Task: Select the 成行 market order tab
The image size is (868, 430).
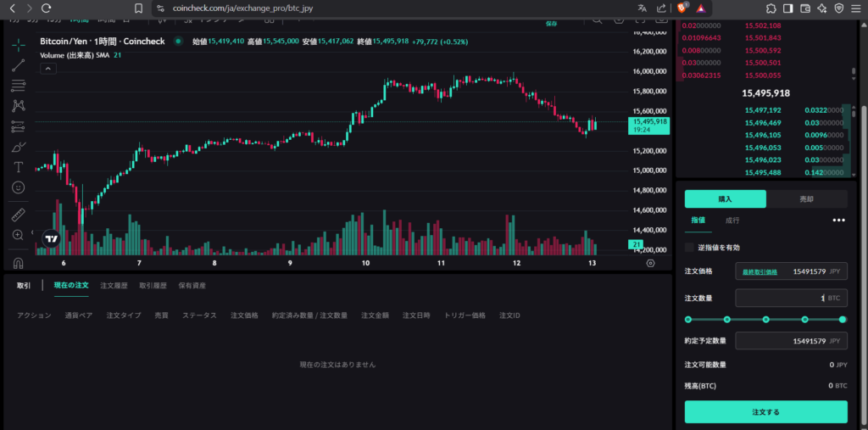Action: (732, 220)
